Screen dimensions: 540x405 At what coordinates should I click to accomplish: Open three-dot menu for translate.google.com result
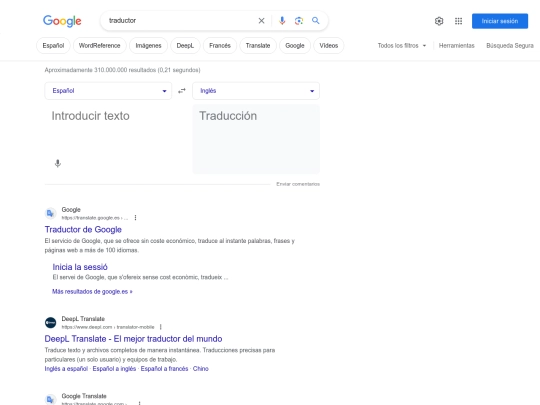139,403
